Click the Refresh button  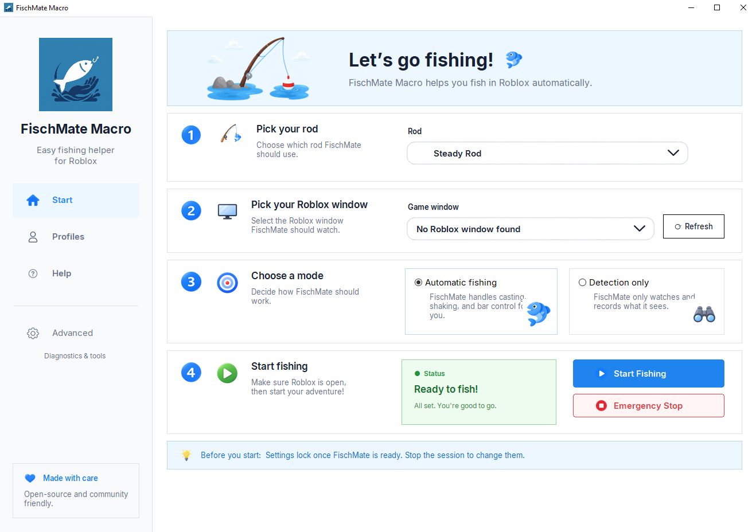pyautogui.click(x=693, y=226)
